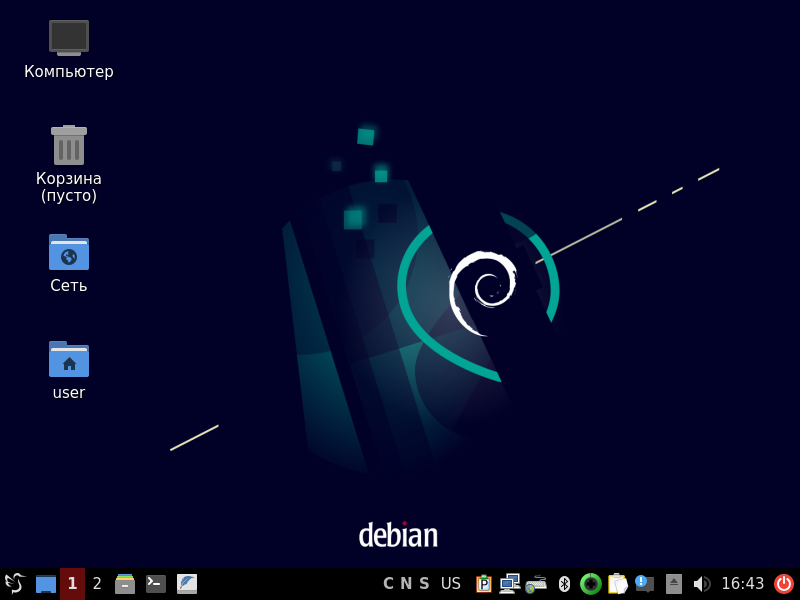Select the Компьютер desktop icon

pyautogui.click(x=69, y=38)
